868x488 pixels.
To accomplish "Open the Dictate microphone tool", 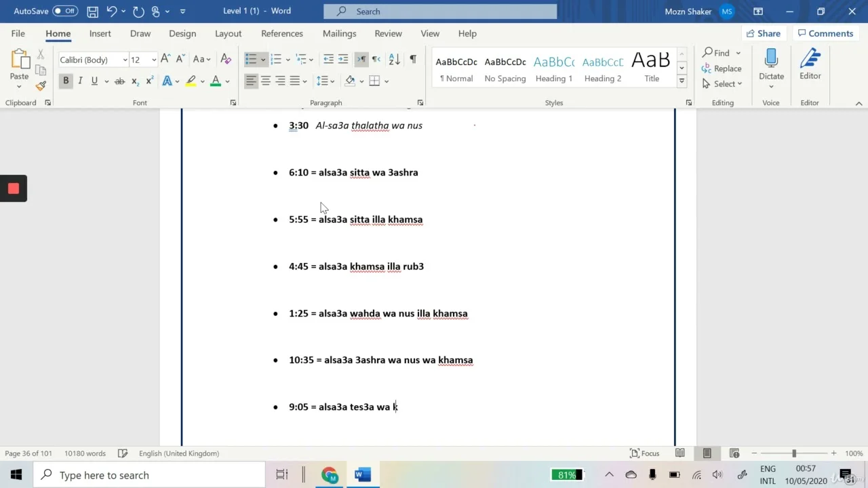I will click(771, 64).
